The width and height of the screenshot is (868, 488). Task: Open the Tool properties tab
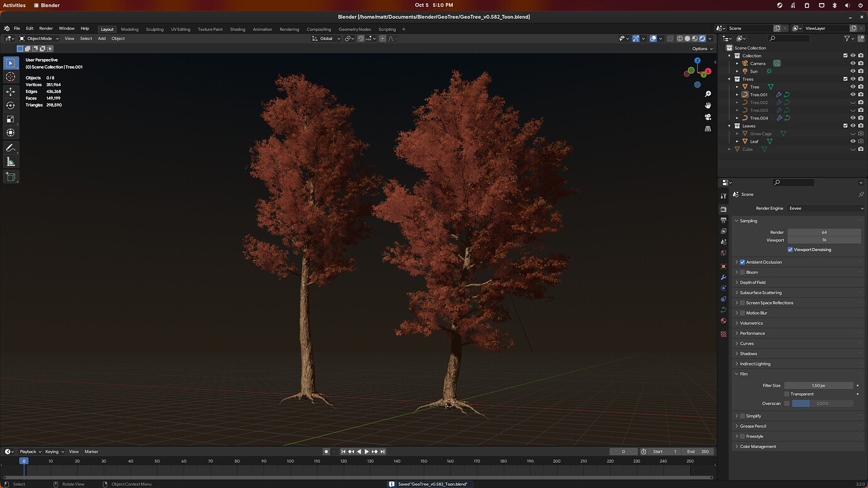point(723,196)
